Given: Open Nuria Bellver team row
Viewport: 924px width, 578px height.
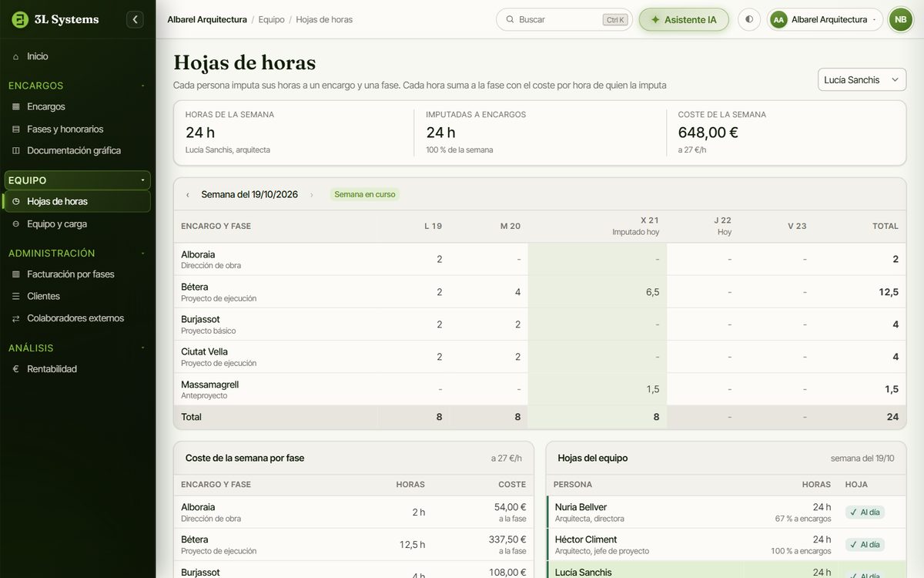Looking at the screenshot, I should (726, 512).
